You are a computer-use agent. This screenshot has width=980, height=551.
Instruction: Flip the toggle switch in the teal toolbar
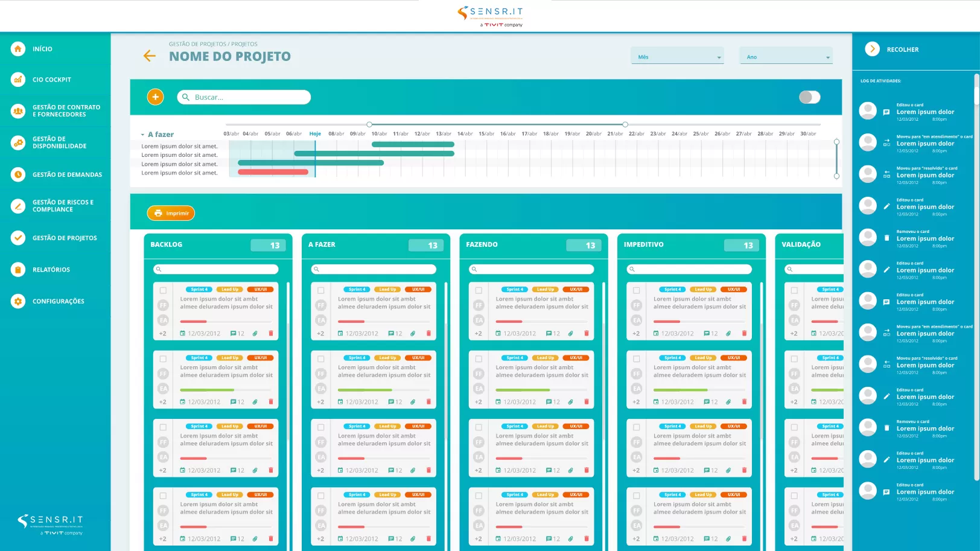pyautogui.click(x=809, y=97)
